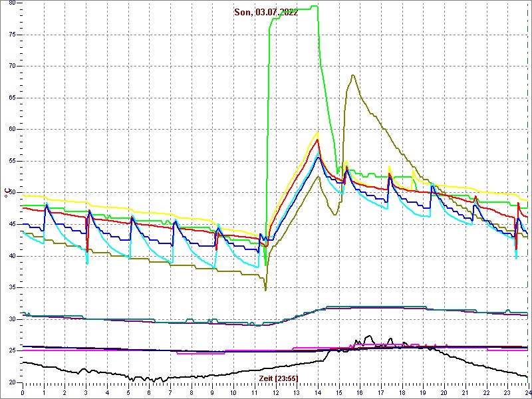Click the 'Zeit [23:55]' time label
Image resolution: width=532 pixels, height=399 pixels.
coord(279,378)
